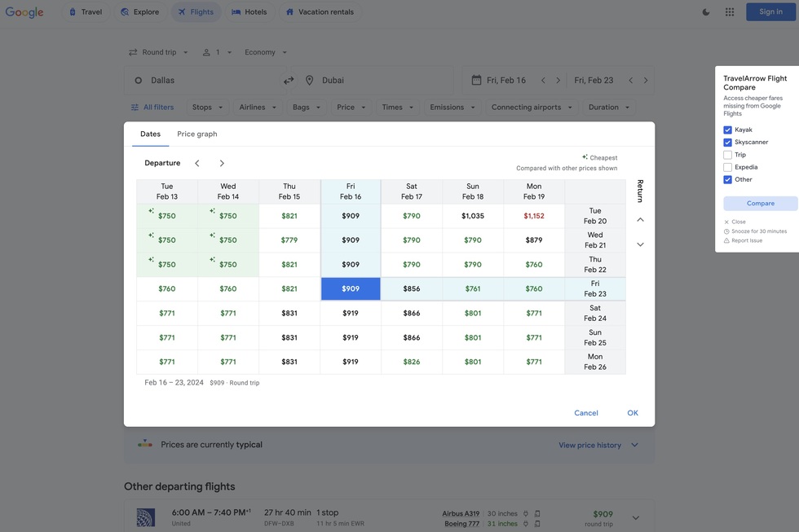Open the Duration filter dropdown
The width and height of the screenshot is (799, 532).
pos(609,108)
